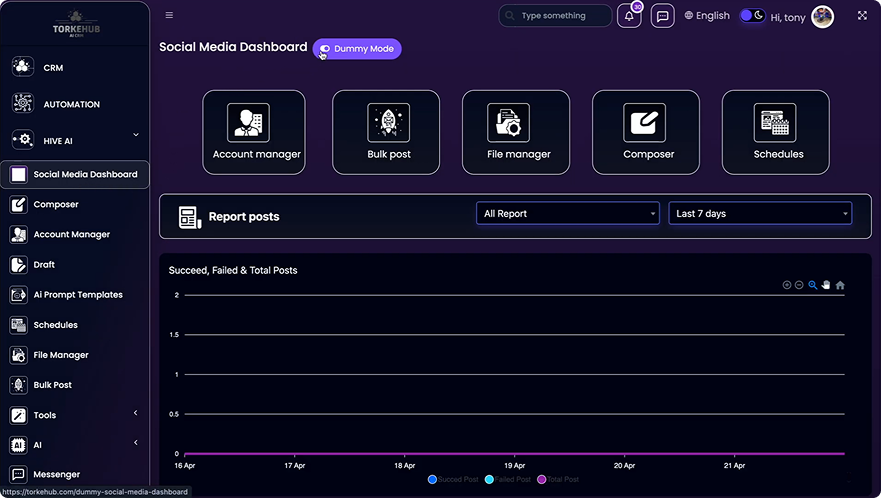Open the Last 7 days dropdown
The height and width of the screenshot is (498, 881).
[760, 214]
